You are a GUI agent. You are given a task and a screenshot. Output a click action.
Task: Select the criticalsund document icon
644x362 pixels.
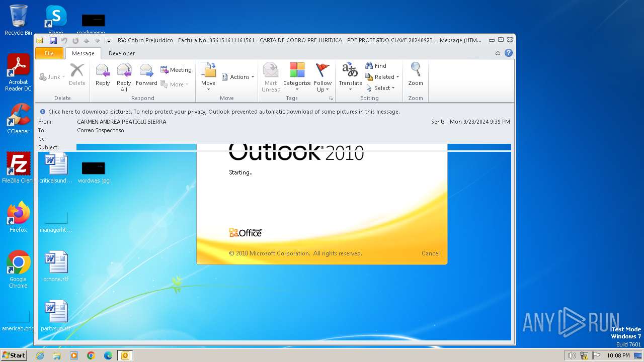click(56, 168)
